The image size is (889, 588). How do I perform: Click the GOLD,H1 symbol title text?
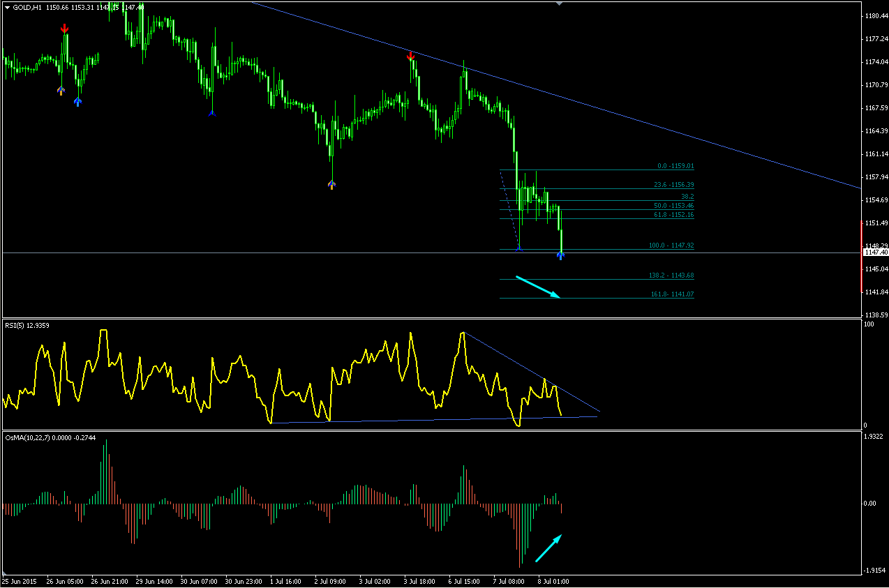tap(27, 7)
